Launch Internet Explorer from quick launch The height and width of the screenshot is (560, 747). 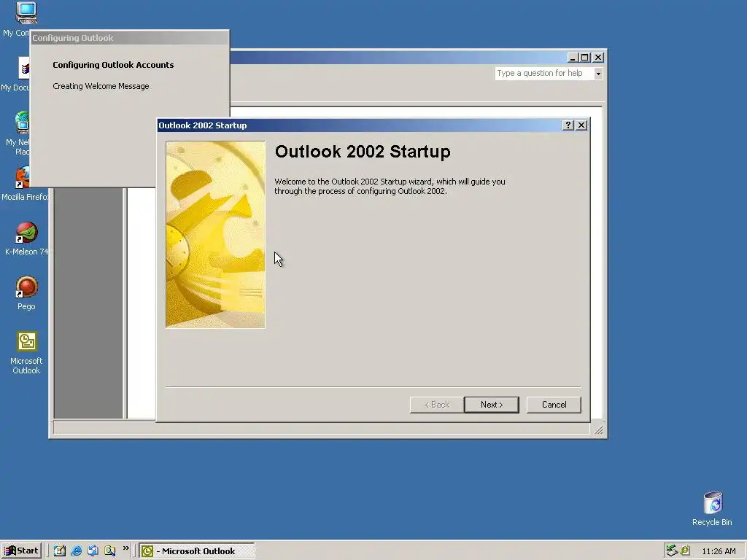coord(76,551)
